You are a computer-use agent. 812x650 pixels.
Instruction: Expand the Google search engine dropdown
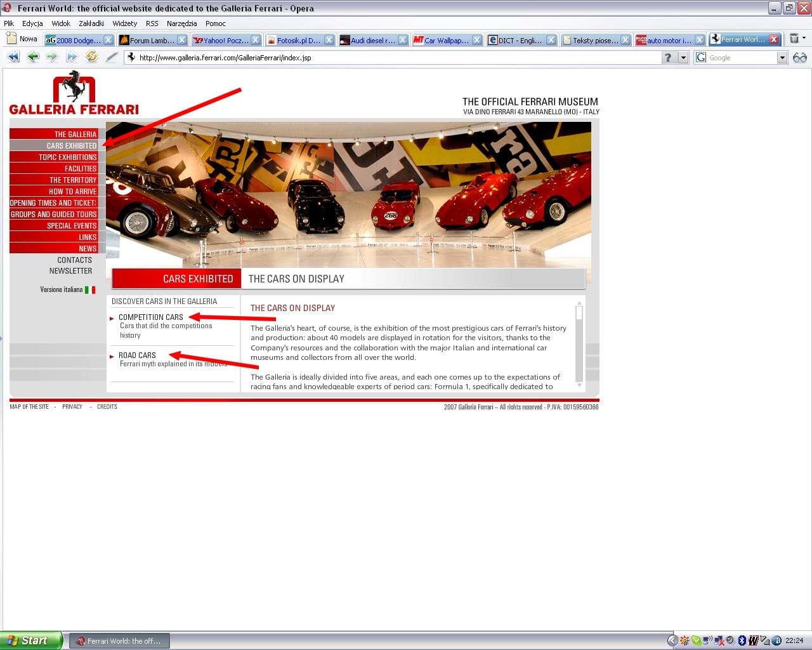pos(782,58)
